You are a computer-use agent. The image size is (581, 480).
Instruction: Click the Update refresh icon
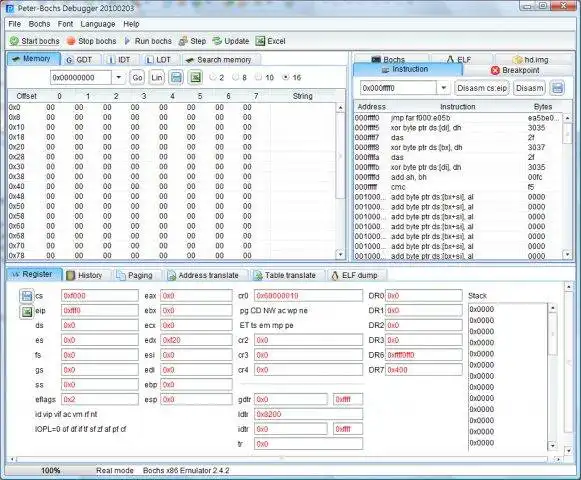217,41
